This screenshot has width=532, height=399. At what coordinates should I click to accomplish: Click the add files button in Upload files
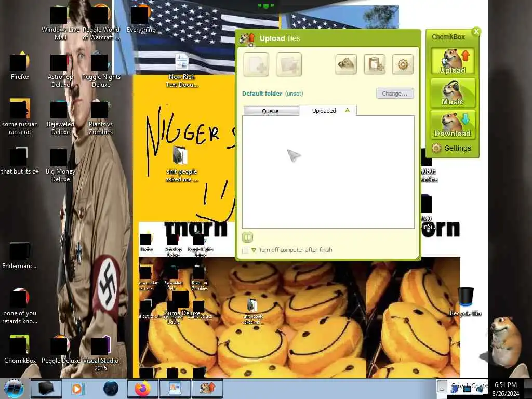[x=256, y=64]
